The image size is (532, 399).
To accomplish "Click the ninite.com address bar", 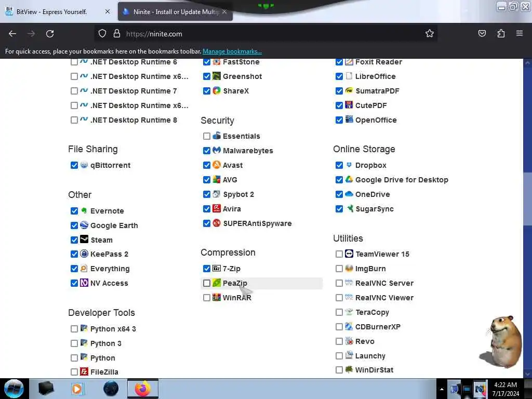I will (x=264, y=34).
